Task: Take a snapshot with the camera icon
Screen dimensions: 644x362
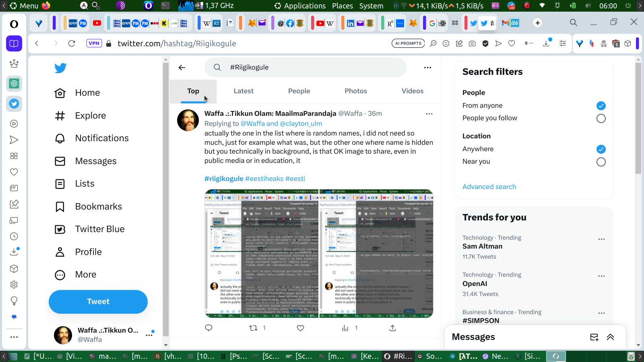Action: tap(472, 43)
